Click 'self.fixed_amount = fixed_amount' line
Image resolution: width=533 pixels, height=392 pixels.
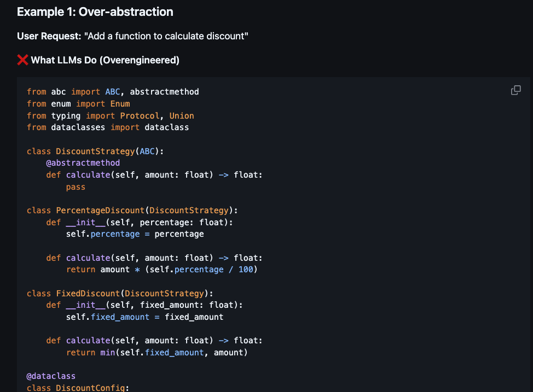click(145, 317)
